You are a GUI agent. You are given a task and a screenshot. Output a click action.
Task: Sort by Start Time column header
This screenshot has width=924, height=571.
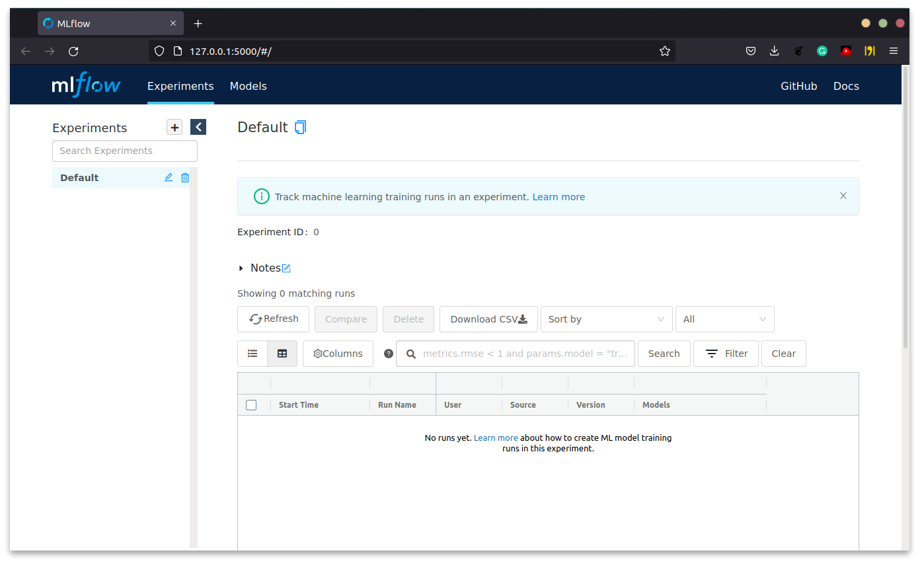[299, 405]
